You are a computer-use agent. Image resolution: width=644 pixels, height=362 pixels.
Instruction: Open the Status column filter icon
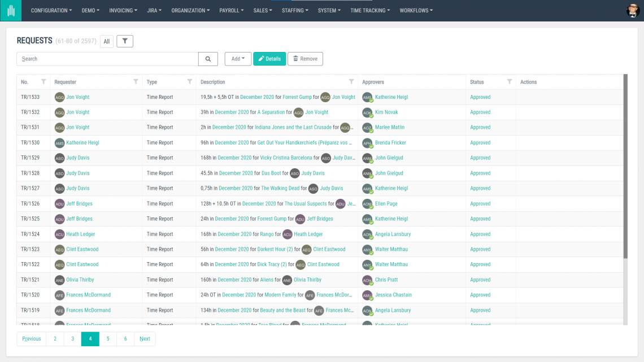pos(510,81)
